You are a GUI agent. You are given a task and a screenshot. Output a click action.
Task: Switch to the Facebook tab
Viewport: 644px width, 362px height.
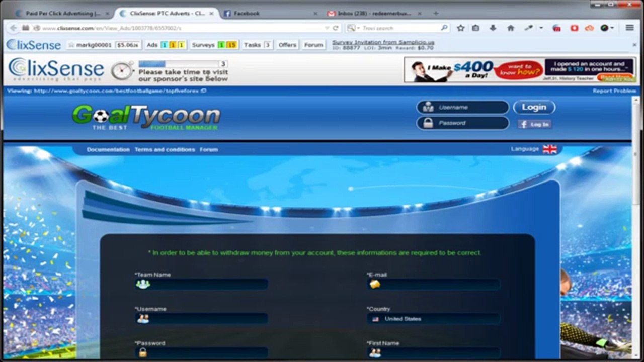271,14
